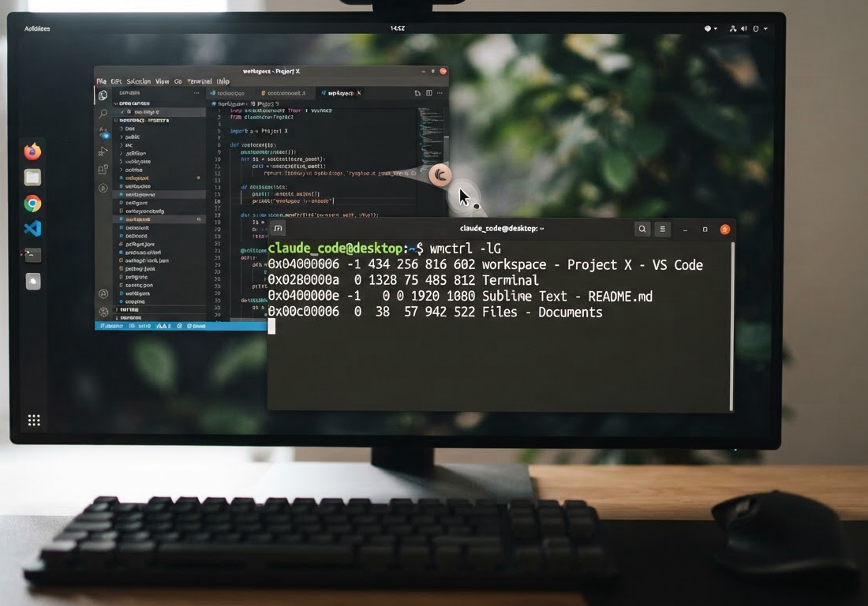Click the branch indicator in VS Code status bar
Viewport: 868px width, 606px height.
click(x=112, y=326)
